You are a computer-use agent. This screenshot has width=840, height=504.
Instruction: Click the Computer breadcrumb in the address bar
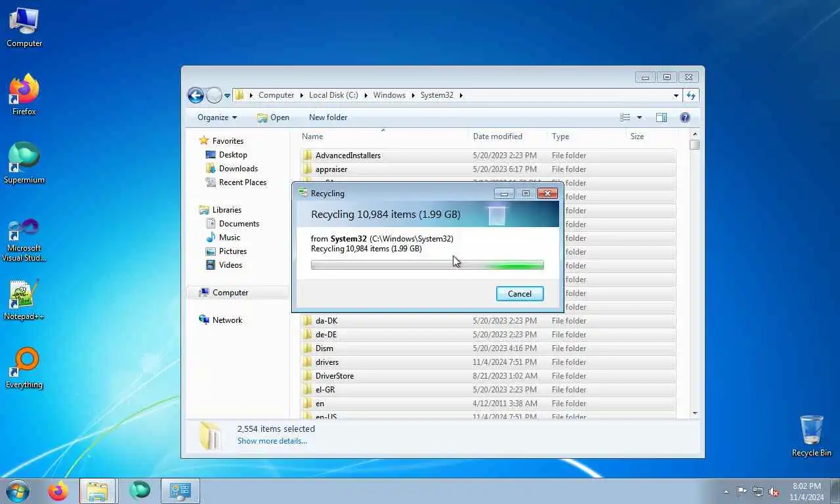pyautogui.click(x=276, y=95)
